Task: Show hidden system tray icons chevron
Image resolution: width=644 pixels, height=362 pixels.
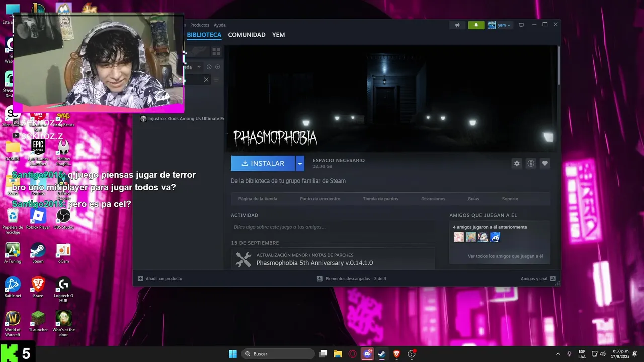Action: (558, 354)
